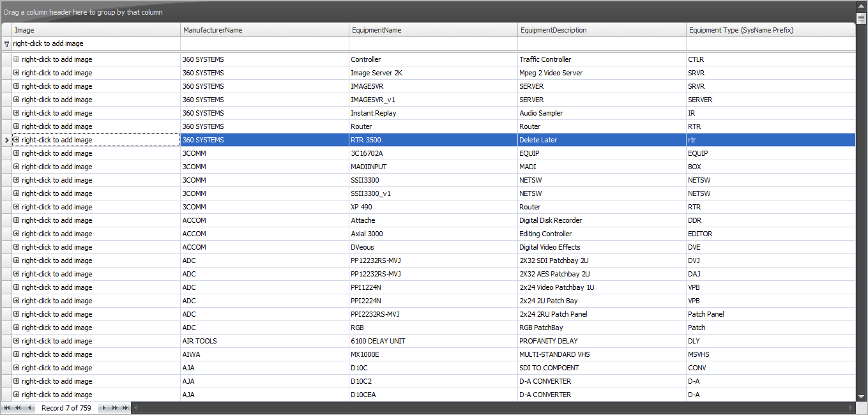The height and width of the screenshot is (415, 868).
Task: Select the 'Mpeg 2 Video Server' cell
Action: (602, 73)
